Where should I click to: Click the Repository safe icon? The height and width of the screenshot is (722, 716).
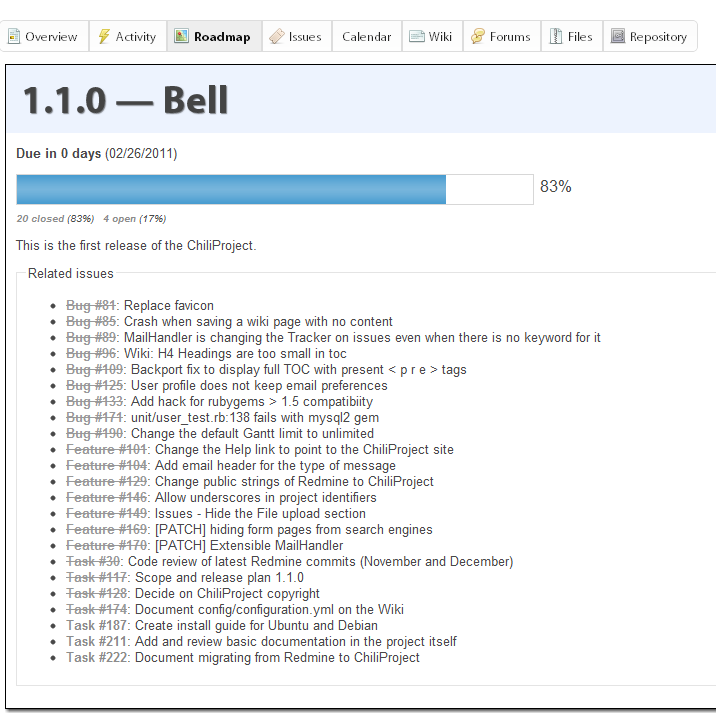(617, 36)
